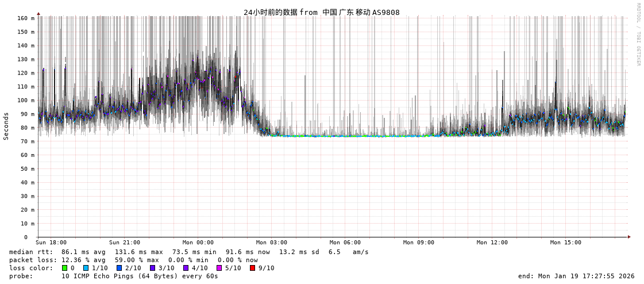Screen dimensions: 644x284
Task: Click the purple 3/10 loss swatch
Action: pyautogui.click(x=152, y=268)
